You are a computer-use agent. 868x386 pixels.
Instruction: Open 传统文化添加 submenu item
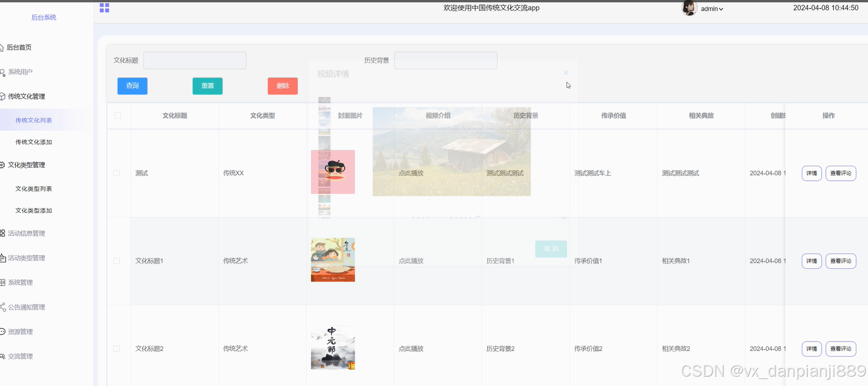[x=34, y=142]
